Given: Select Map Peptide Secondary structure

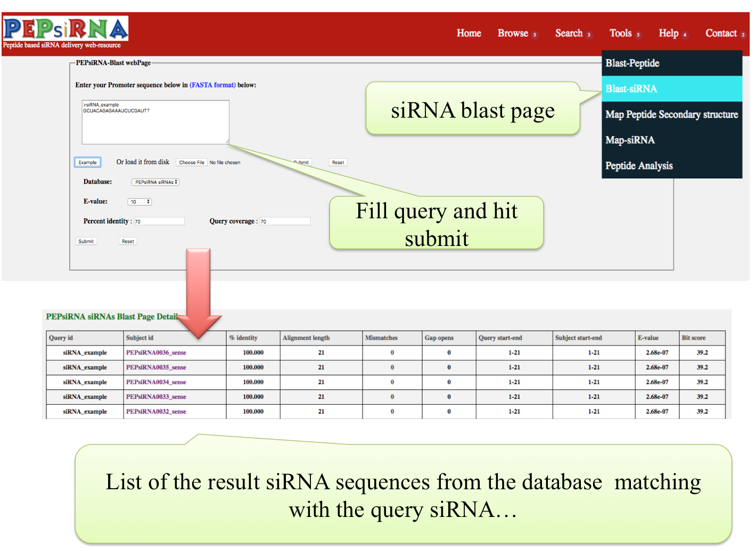Looking at the screenshot, I should [x=671, y=114].
